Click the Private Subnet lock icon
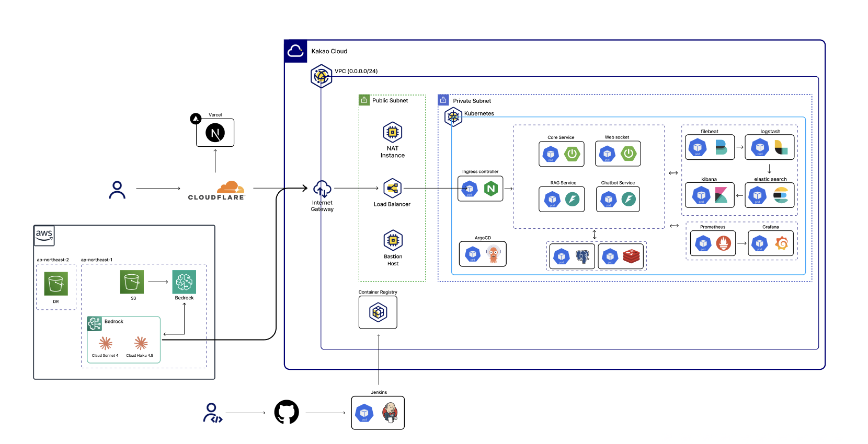 [443, 100]
